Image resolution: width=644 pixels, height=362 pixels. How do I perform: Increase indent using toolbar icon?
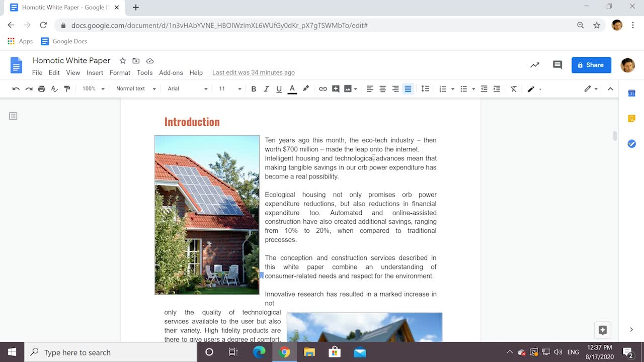[497, 89]
